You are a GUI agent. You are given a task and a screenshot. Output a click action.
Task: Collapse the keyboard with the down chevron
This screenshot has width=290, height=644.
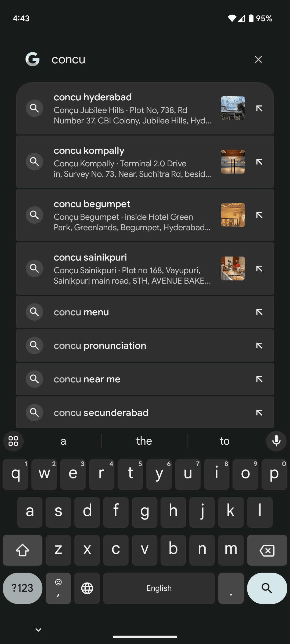tap(39, 630)
